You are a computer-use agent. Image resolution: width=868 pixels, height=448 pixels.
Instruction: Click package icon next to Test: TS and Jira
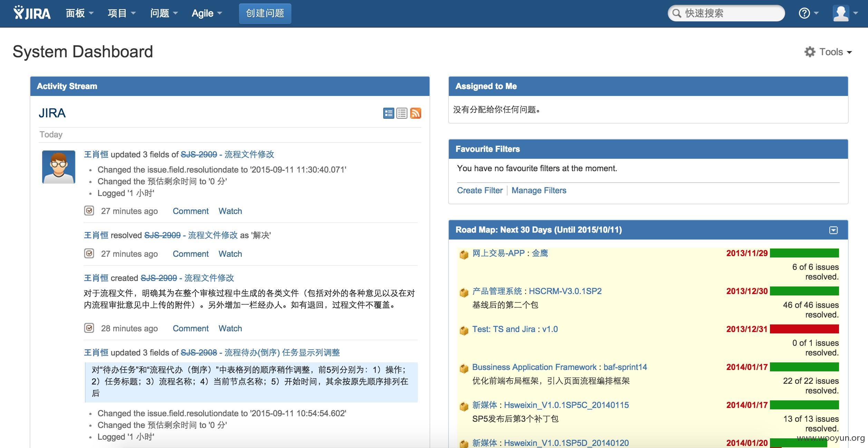[x=464, y=331]
